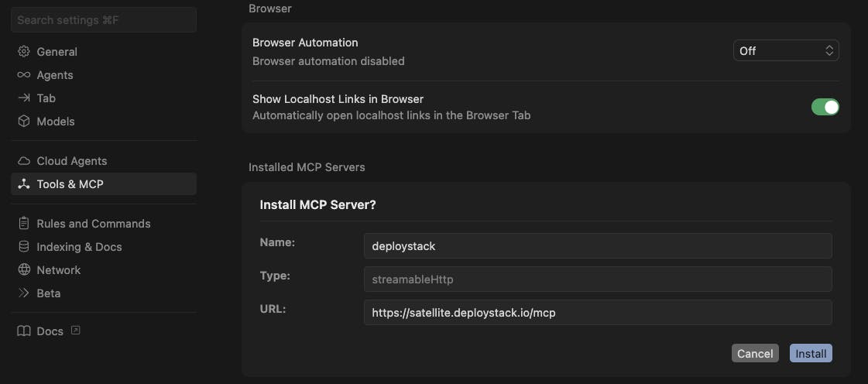Click the Indexing & Docs database icon
The width and height of the screenshot is (868, 384).
click(24, 247)
